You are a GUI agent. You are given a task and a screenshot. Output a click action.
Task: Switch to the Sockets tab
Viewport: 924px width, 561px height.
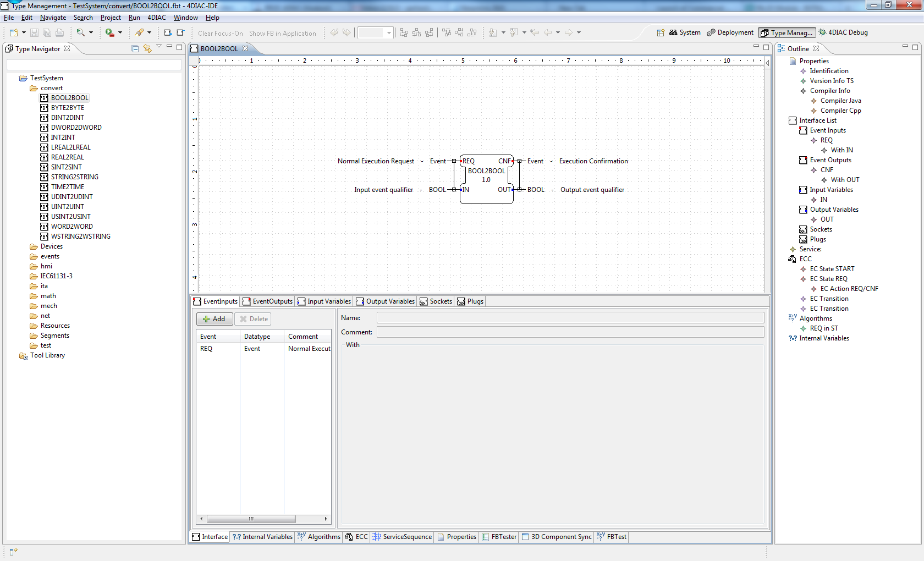(436, 301)
